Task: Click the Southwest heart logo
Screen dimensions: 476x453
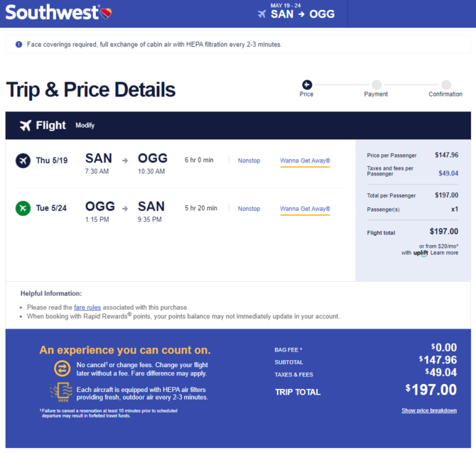Action: (x=106, y=13)
